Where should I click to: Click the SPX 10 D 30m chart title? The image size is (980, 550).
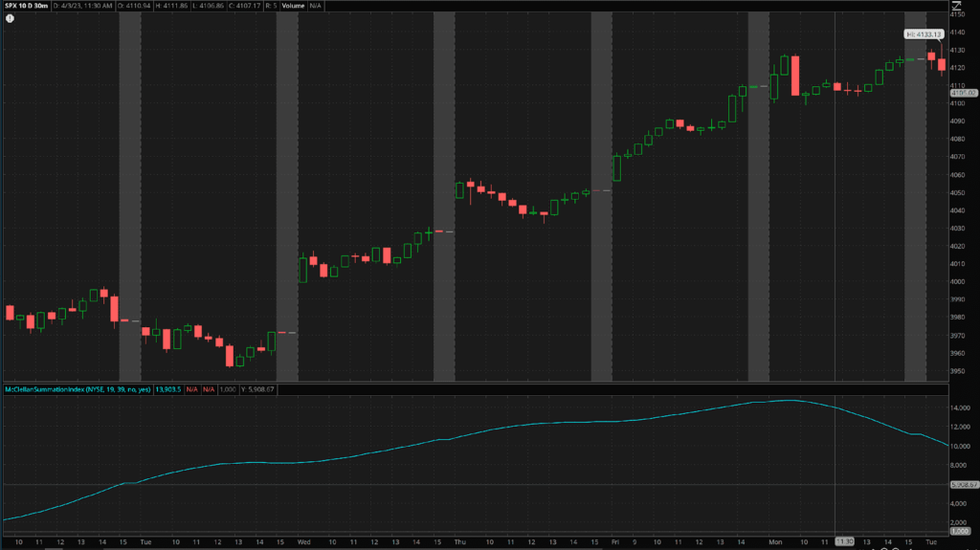[26, 6]
